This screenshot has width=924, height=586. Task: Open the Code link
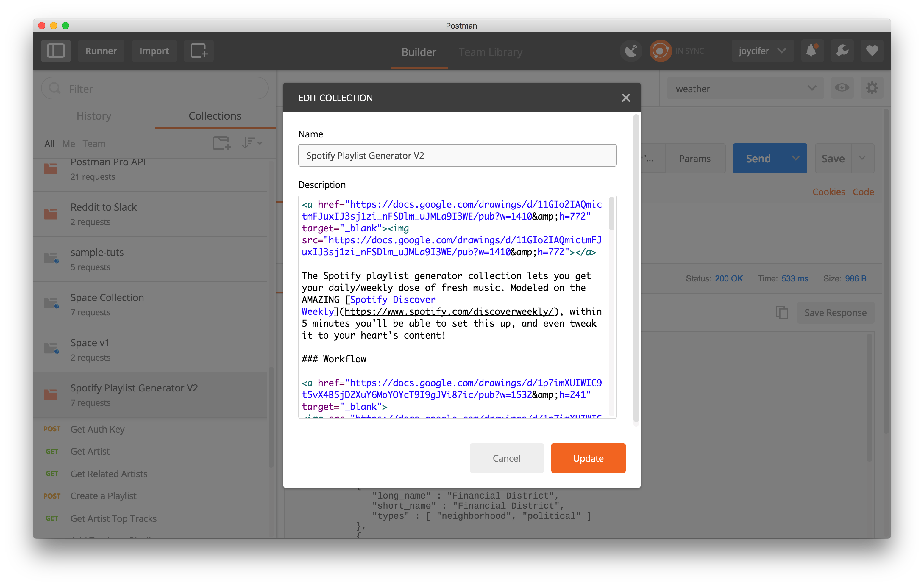[863, 192]
